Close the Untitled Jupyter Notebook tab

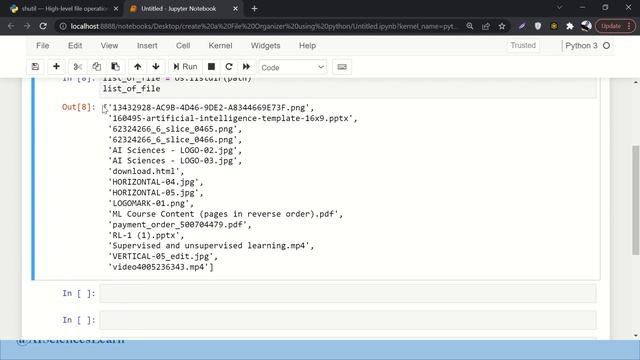click(x=235, y=9)
